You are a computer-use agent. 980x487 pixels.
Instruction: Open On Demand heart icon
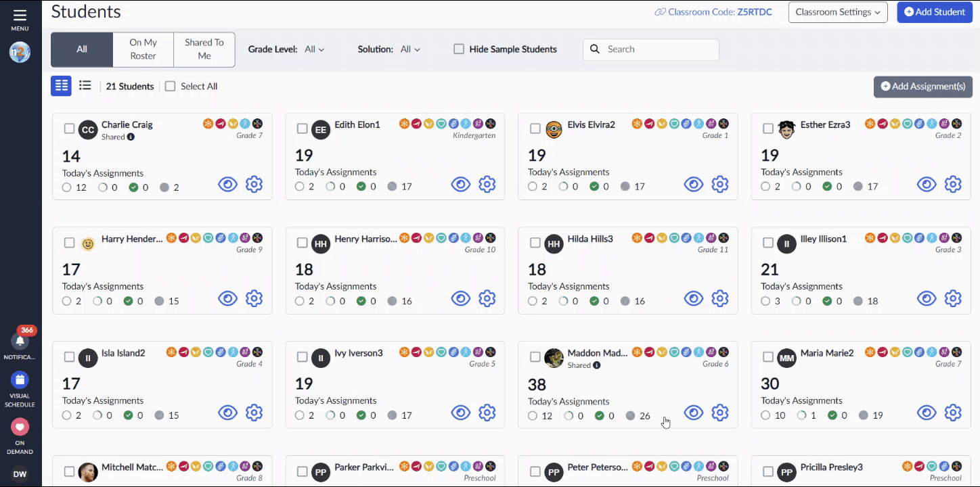20,427
